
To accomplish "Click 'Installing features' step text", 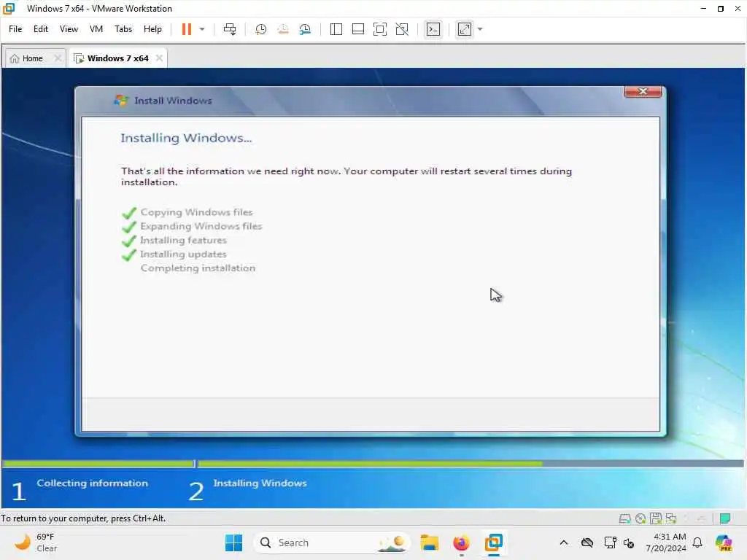I will click(x=183, y=240).
